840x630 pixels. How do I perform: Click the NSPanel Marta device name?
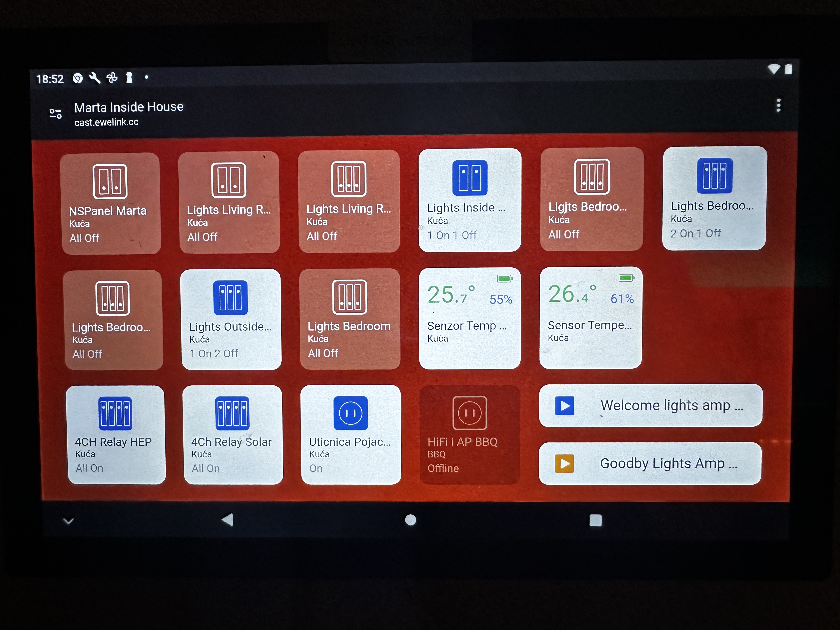108,211
